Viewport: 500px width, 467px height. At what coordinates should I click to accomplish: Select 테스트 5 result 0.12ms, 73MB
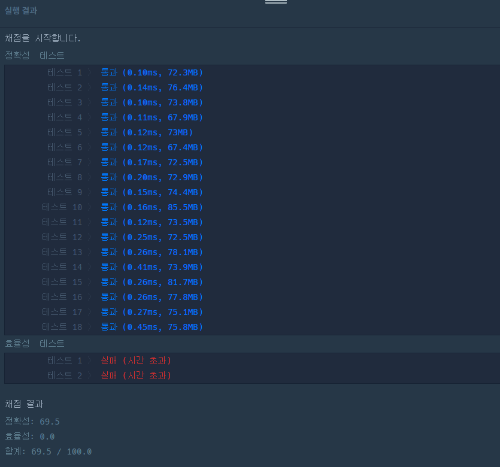coord(147,132)
